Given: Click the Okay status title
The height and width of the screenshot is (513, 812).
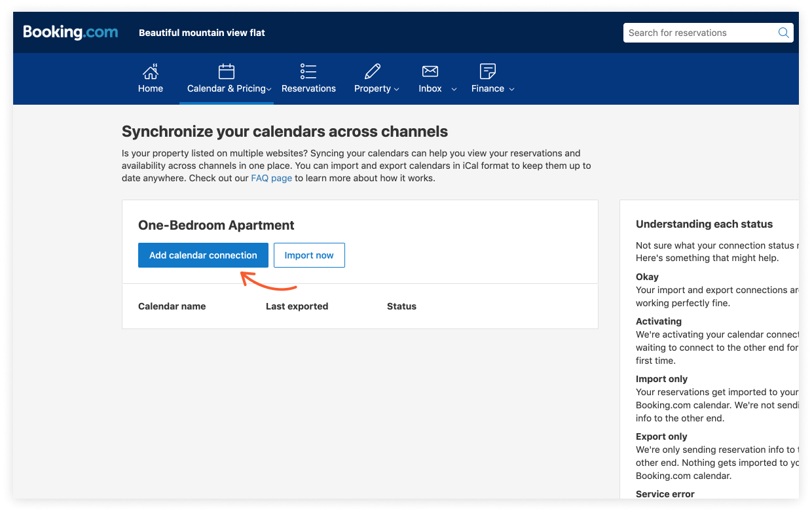Looking at the screenshot, I should pos(648,277).
